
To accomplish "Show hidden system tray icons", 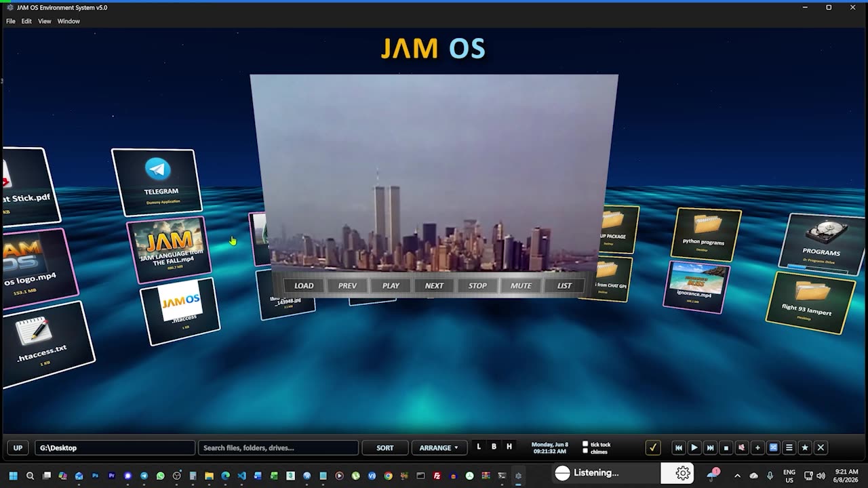I will pyautogui.click(x=737, y=476).
